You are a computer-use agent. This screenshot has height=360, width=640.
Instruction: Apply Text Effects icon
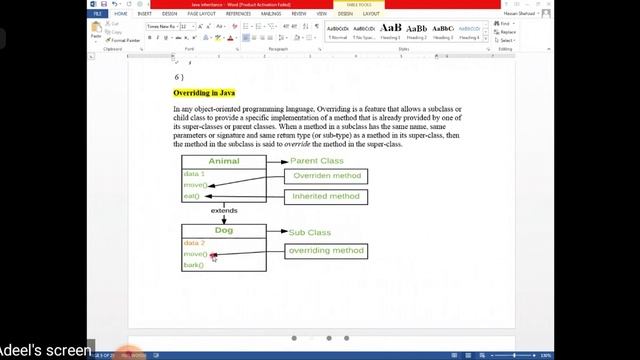click(206, 38)
